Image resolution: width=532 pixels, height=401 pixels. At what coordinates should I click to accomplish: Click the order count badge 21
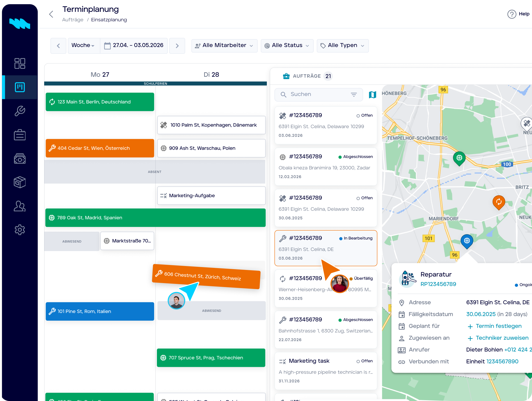pos(328,76)
